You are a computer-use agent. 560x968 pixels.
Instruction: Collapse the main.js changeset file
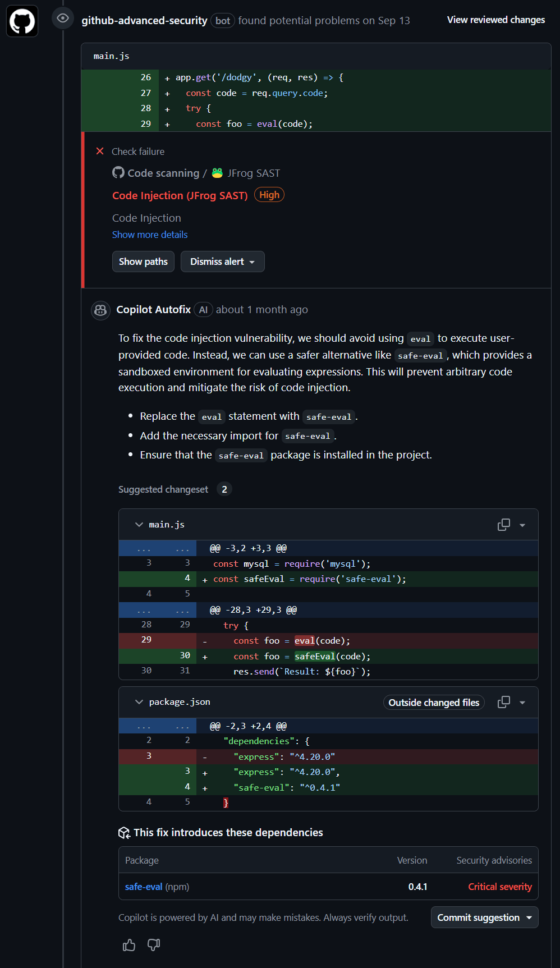point(139,525)
